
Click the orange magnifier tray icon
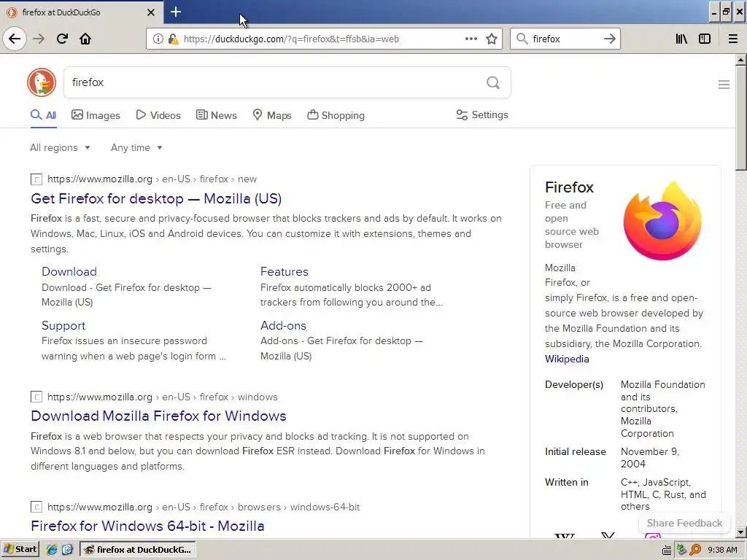click(695, 550)
